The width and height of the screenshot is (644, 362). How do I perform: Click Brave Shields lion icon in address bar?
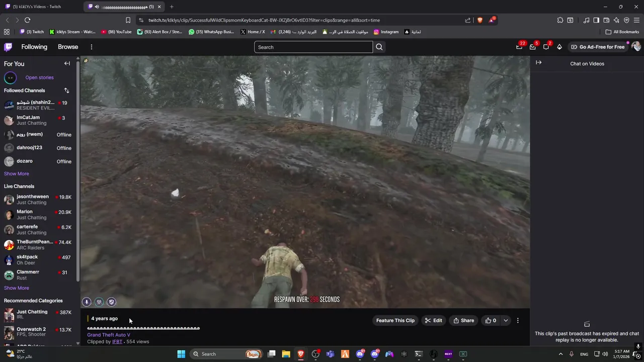[x=480, y=20]
